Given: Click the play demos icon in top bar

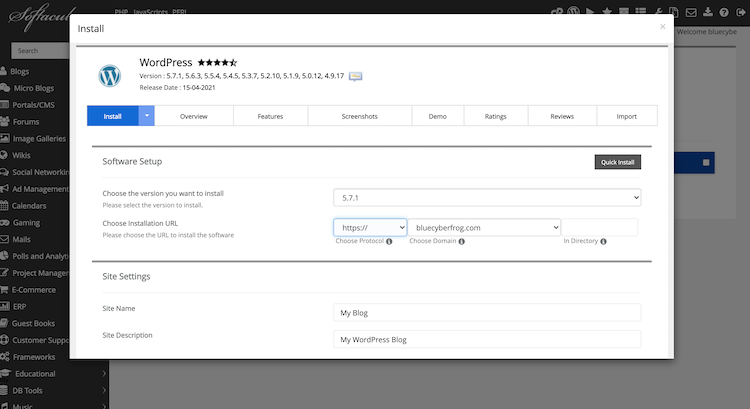Looking at the screenshot, I should coord(590,11).
